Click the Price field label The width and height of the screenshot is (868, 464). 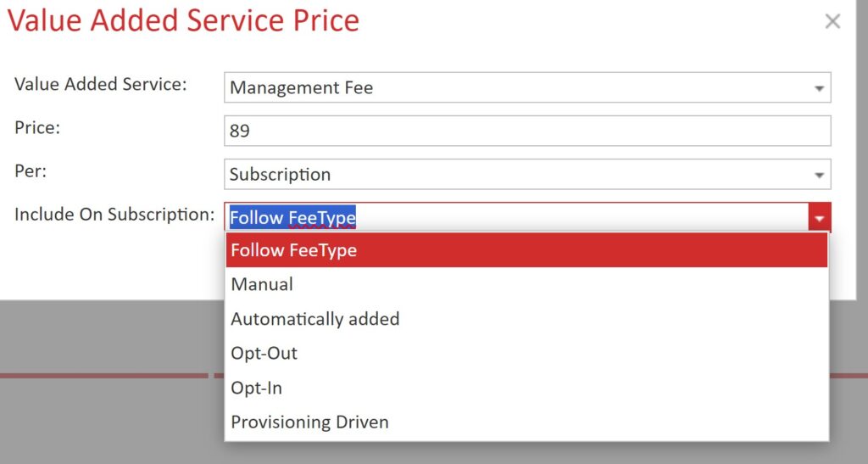click(37, 128)
